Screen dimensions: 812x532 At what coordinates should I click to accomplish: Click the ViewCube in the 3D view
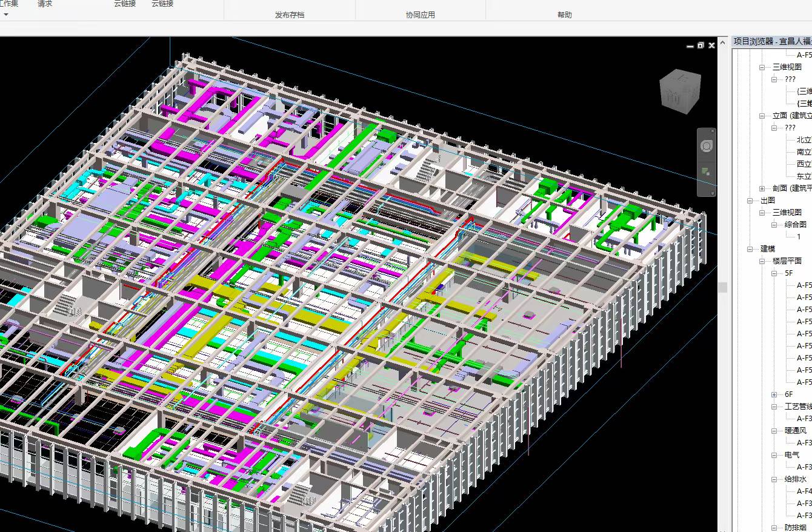click(x=680, y=91)
